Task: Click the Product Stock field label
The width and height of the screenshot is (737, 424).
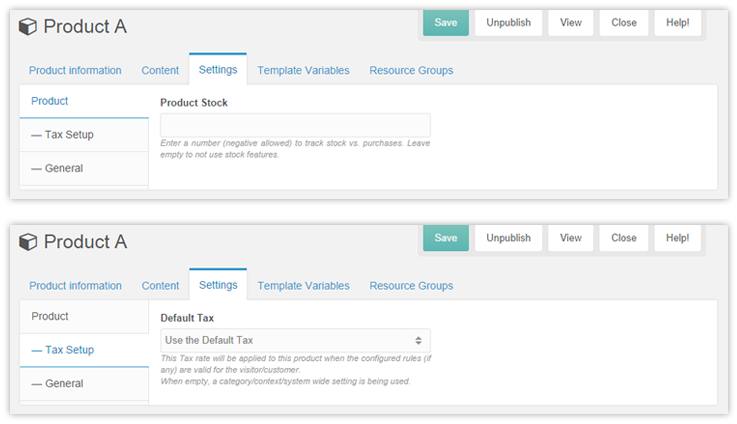Action: [x=194, y=103]
